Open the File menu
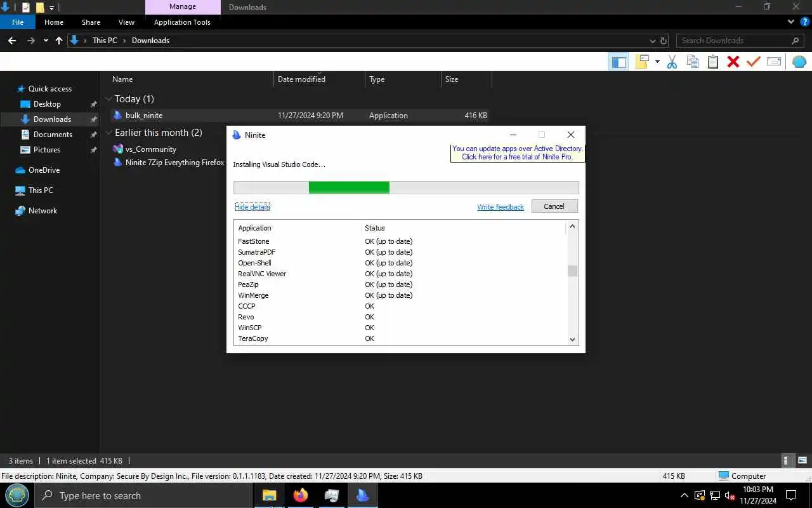812x508 pixels. 18,22
